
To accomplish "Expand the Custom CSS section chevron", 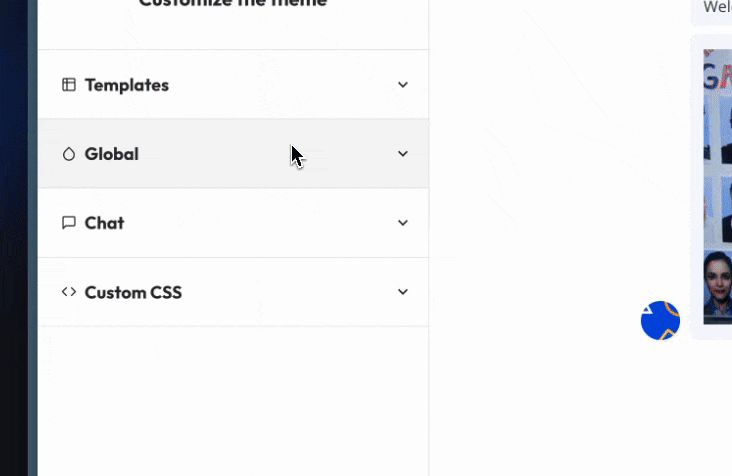I will [x=403, y=292].
